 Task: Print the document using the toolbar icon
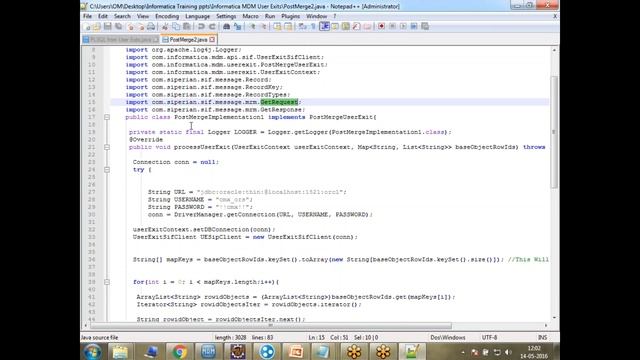(151, 27)
